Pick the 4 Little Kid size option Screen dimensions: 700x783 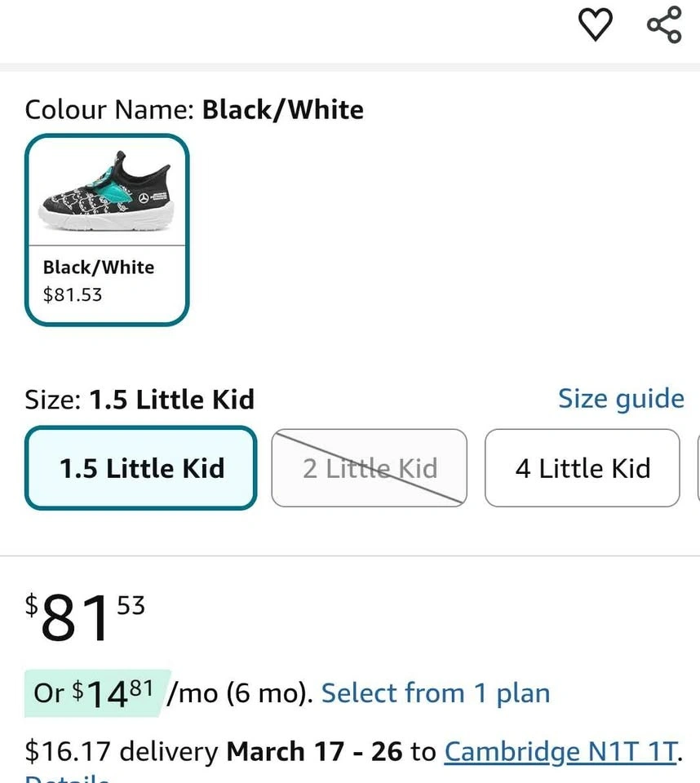pyautogui.click(x=583, y=468)
